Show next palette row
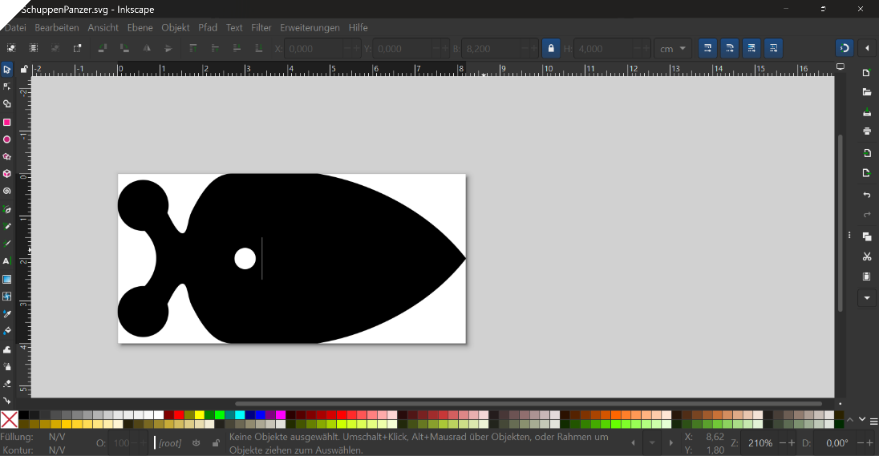879x456 pixels. (862, 420)
